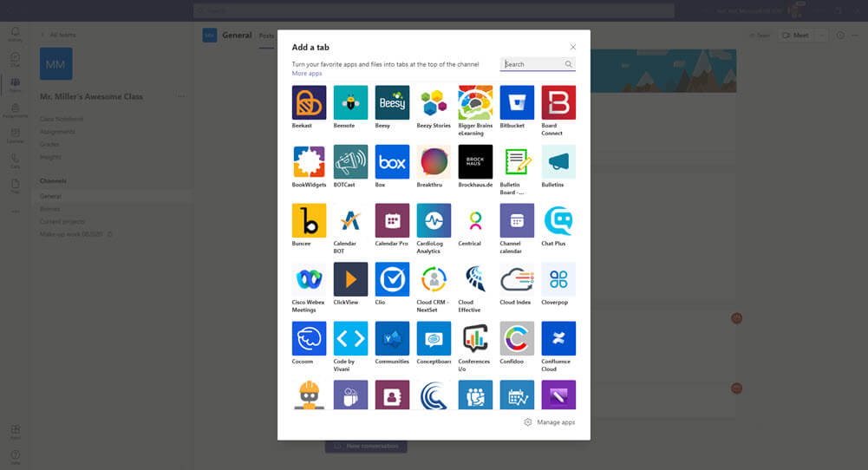Open the Chat Plus app
Screen dimensions: 868x470
(558, 220)
